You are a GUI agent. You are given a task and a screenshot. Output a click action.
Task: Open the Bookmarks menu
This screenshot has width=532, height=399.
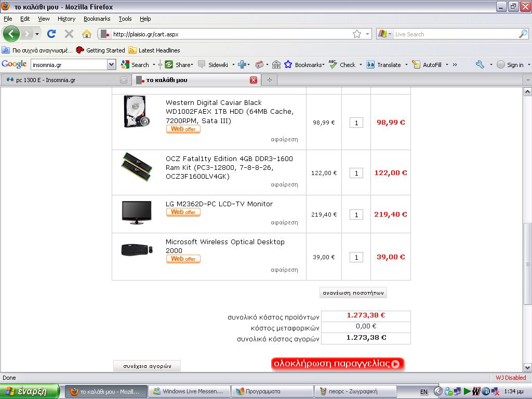coord(97,19)
